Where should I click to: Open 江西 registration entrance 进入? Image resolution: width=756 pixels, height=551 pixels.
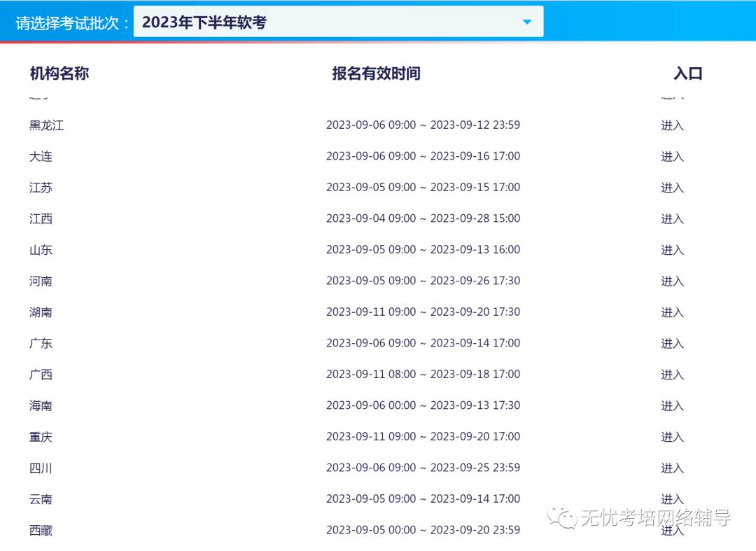click(x=671, y=218)
